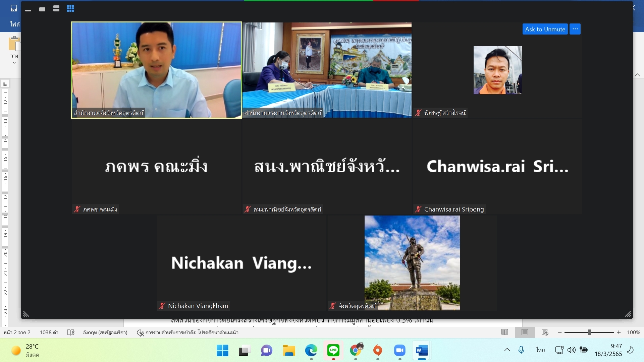Open more options for พิเชษฐ์ participant
The image size is (644, 362).
575,29
